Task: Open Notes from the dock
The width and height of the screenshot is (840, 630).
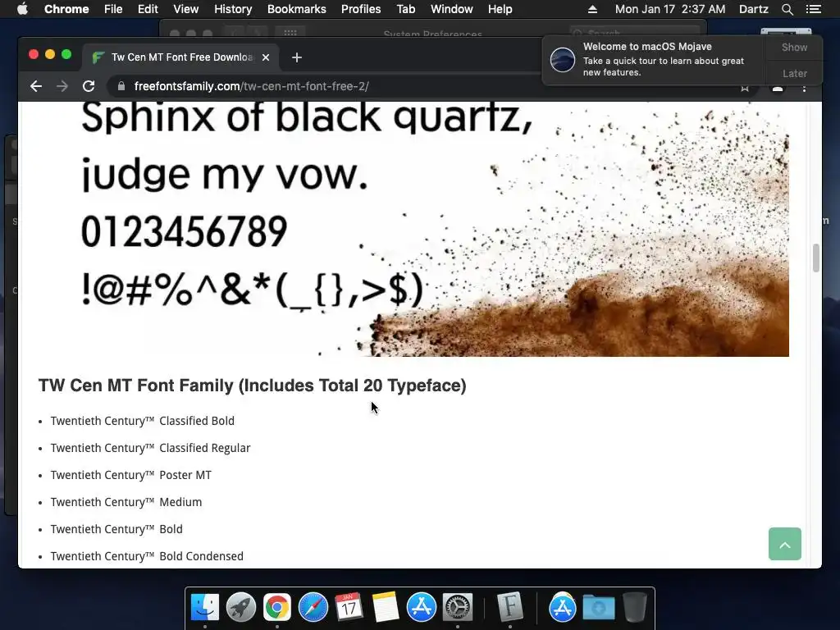Action: (386, 608)
